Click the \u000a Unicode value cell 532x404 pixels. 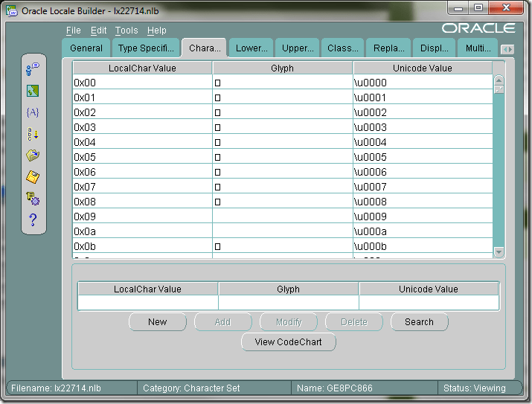[x=423, y=231]
